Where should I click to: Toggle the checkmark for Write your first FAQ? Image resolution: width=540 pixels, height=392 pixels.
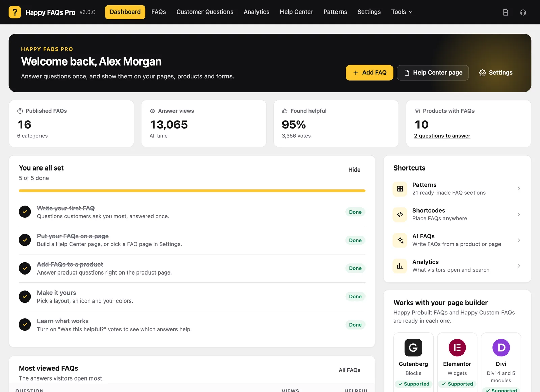pos(25,212)
